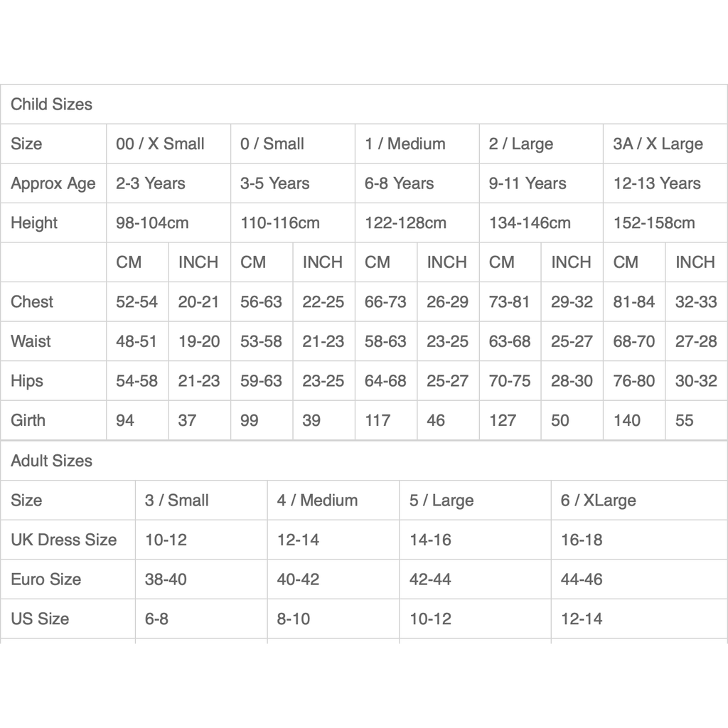Select the 134-146cm height cell
This screenshot has width=728, height=728.
pos(530,223)
